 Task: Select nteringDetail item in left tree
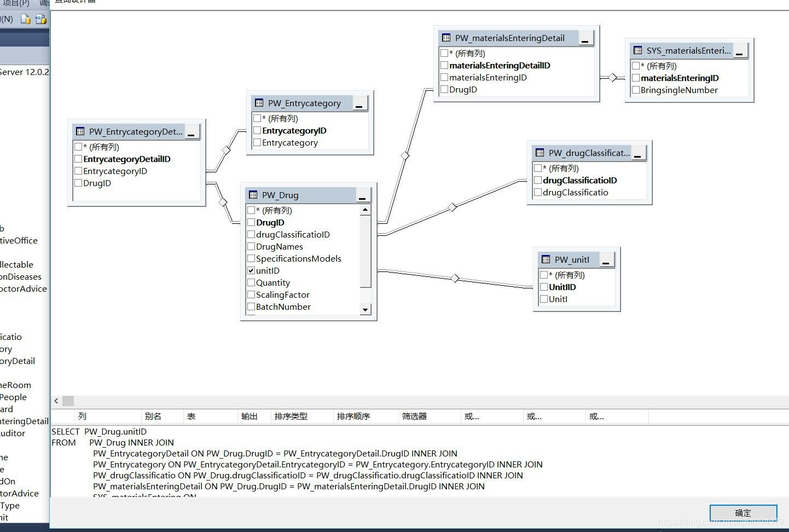[x=24, y=421]
